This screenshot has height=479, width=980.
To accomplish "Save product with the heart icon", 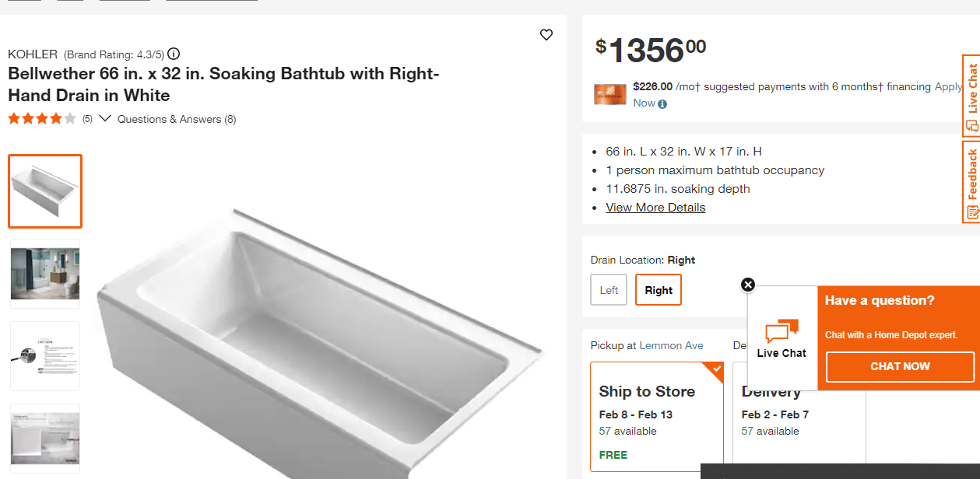I will pos(546,35).
